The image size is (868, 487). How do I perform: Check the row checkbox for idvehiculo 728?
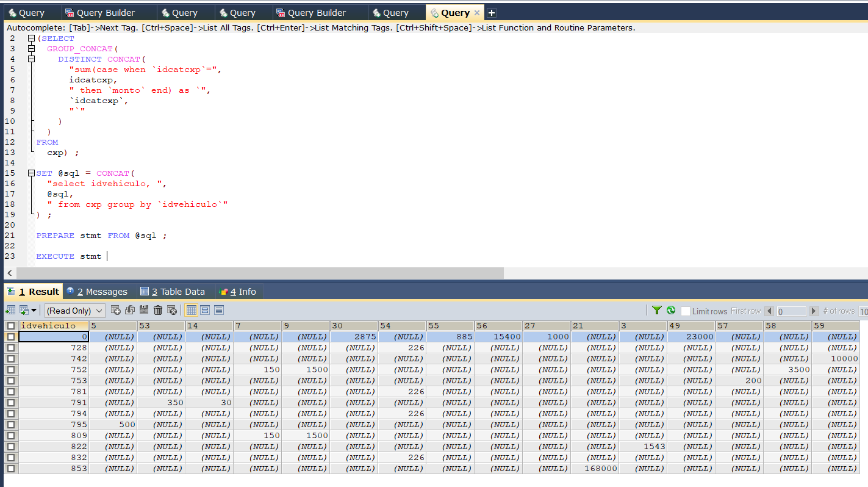point(11,348)
